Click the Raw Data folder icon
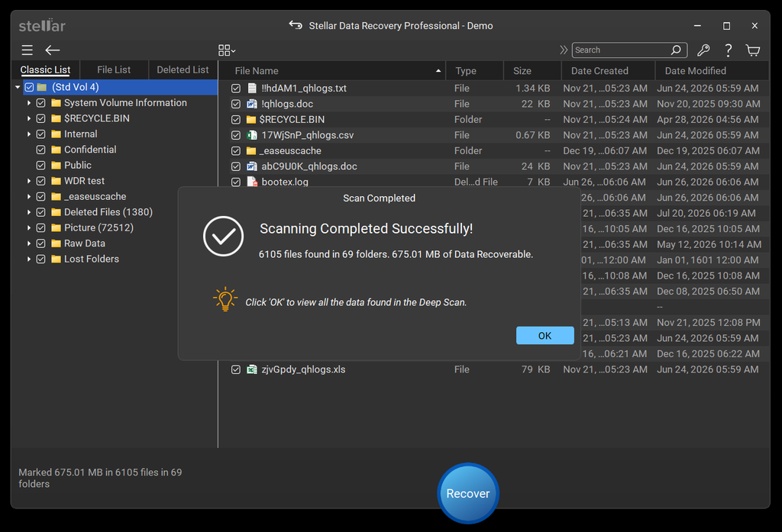This screenshot has height=532, width=782. coord(56,243)
